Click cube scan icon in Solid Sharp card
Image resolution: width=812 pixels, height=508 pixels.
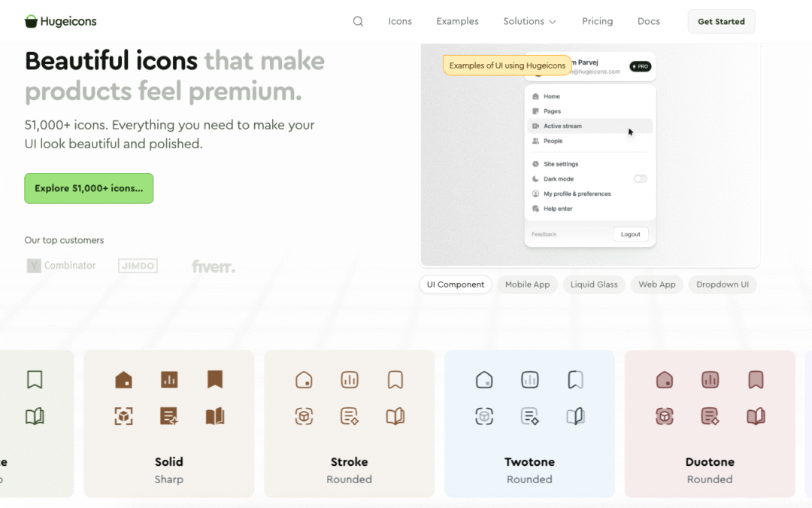(123, 415)
